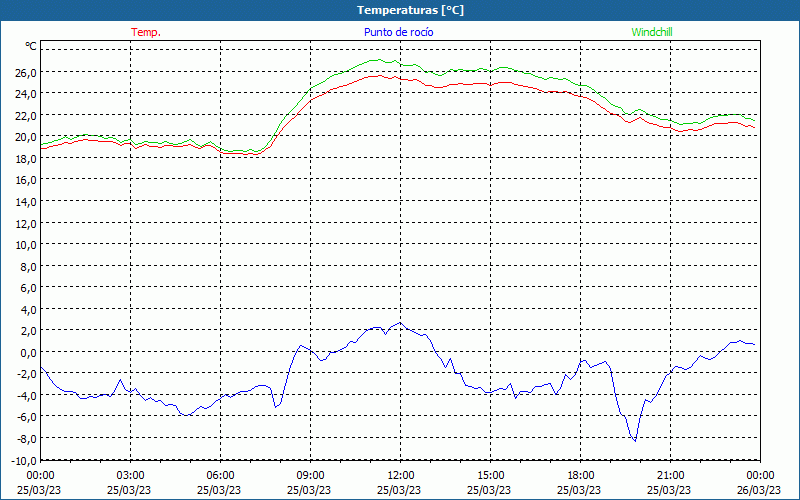Click the 25/03/23 date under the 12:00 label
Screen dimensions: 800x500
[399, 490]
